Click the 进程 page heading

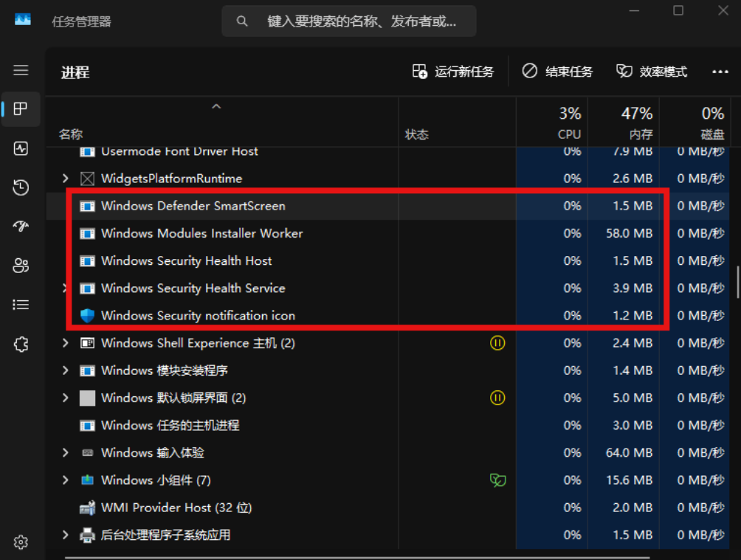(x=75, y=72)
